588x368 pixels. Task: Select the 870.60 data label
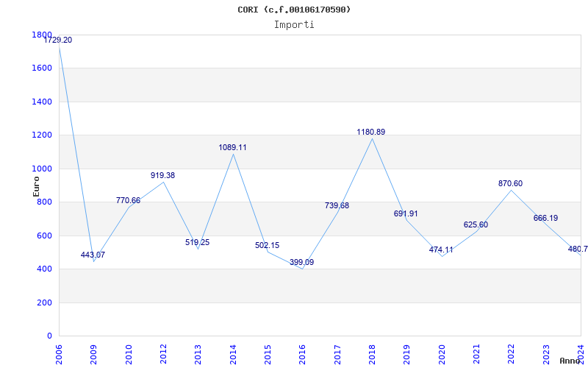510,183
